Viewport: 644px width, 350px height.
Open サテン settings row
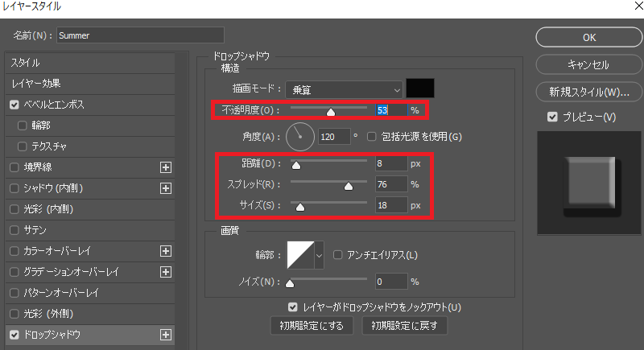click(x=90, y=230)
